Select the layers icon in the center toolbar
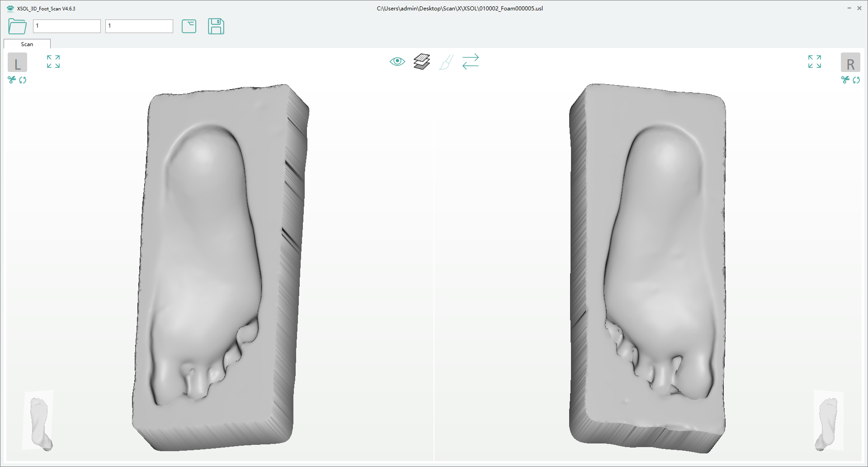This screenshot has height=467, width=868. (421, 62)
